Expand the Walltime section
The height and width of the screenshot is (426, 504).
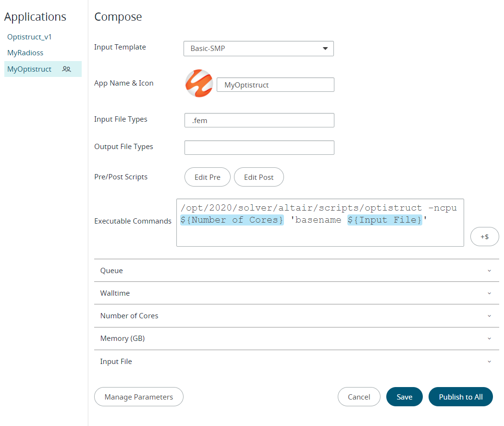pos(296,293)
